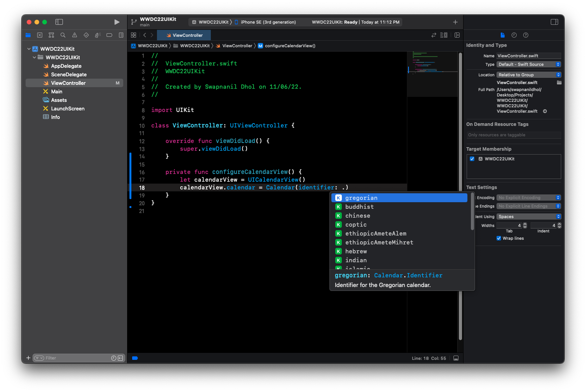Enable code review mode icon
Viewport: 586px width, 392px height.
point(434,35)
